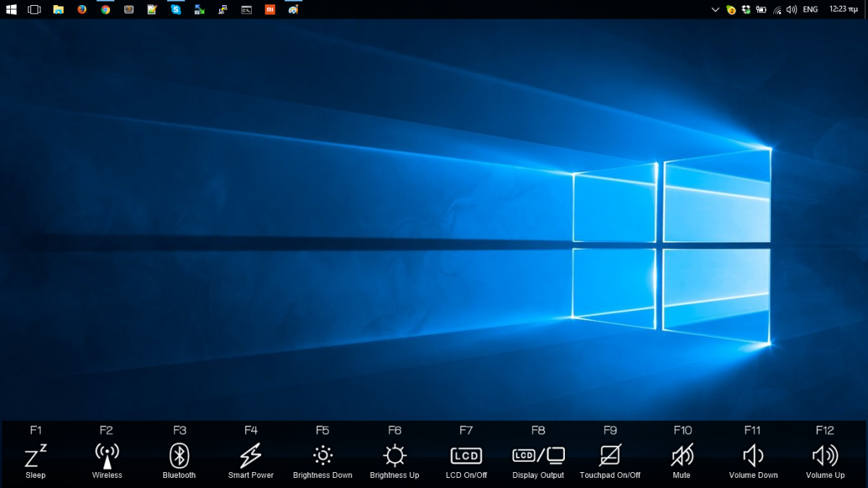The width and height of the screenshot is (868, 488).
Task: Click the 'Touchpad On/Off' label
Action: coord(610,475)
